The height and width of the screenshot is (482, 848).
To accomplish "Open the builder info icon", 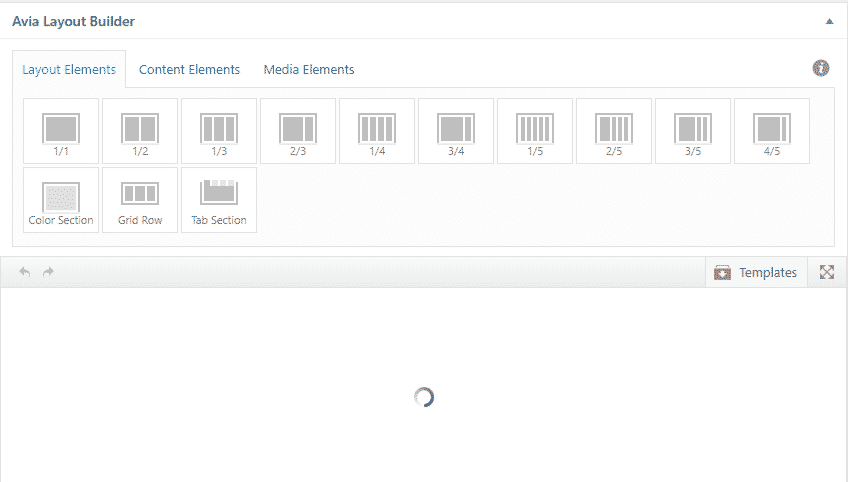I will pyautogui.click(x=821, y=68).
